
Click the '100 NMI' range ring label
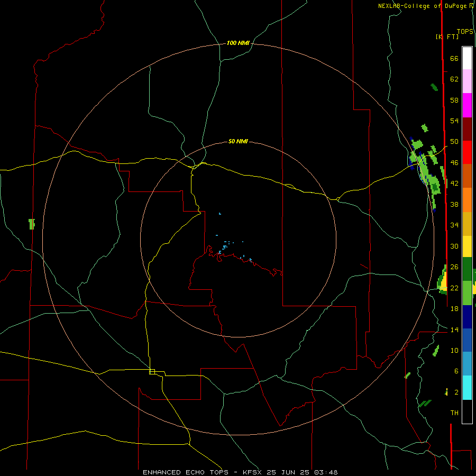238,43
